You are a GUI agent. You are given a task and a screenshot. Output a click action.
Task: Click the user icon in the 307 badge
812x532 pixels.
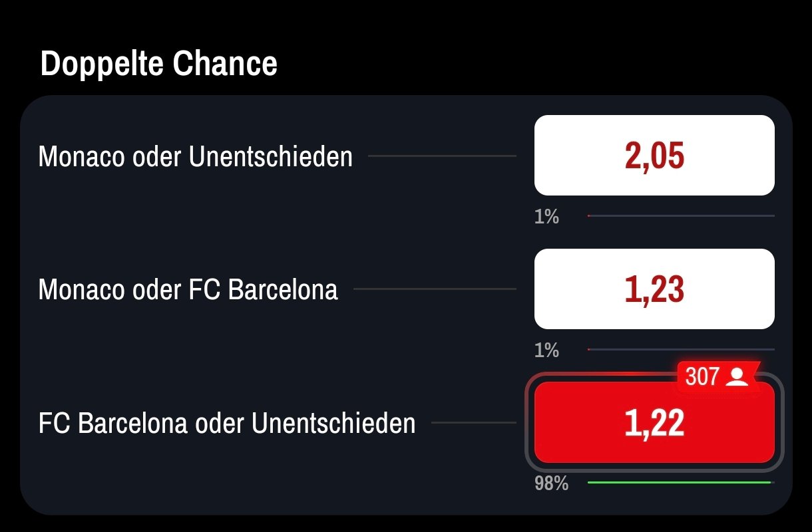click(x=737, y=377)
